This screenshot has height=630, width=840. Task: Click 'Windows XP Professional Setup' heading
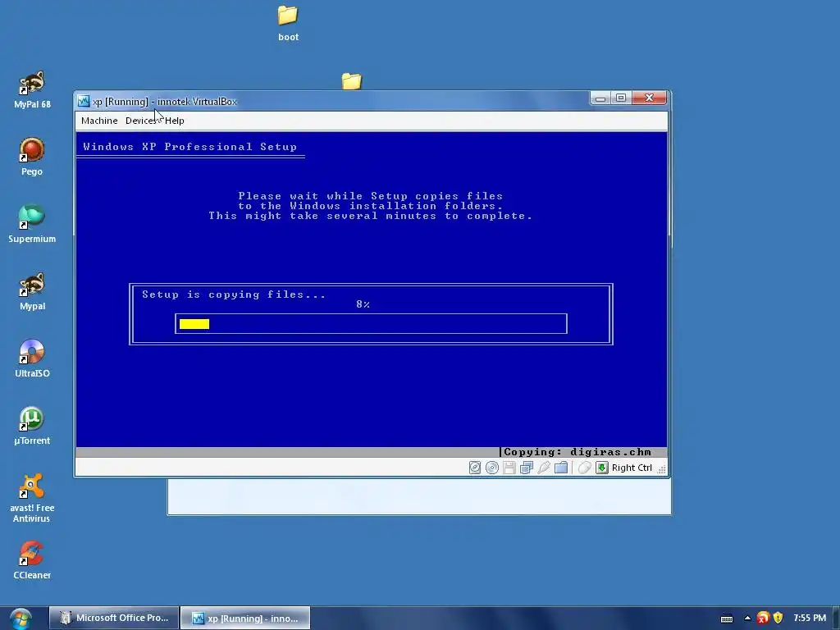pos(189,147)
